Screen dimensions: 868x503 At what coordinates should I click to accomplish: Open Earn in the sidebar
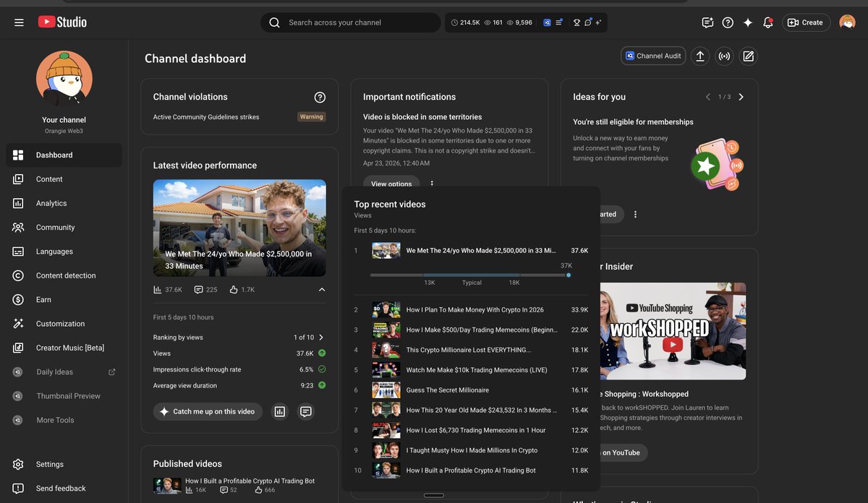(64, 299)
